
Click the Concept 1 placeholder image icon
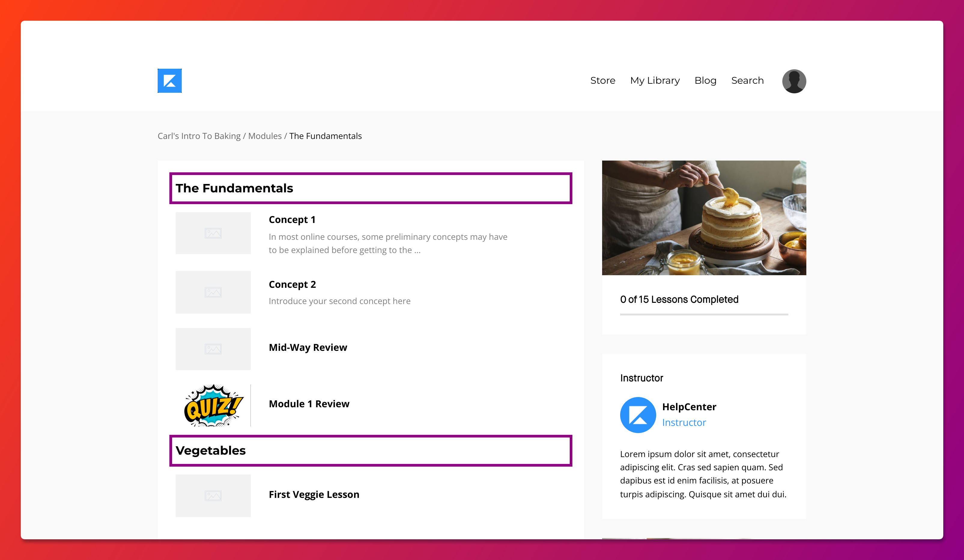[x=213, y=233]
